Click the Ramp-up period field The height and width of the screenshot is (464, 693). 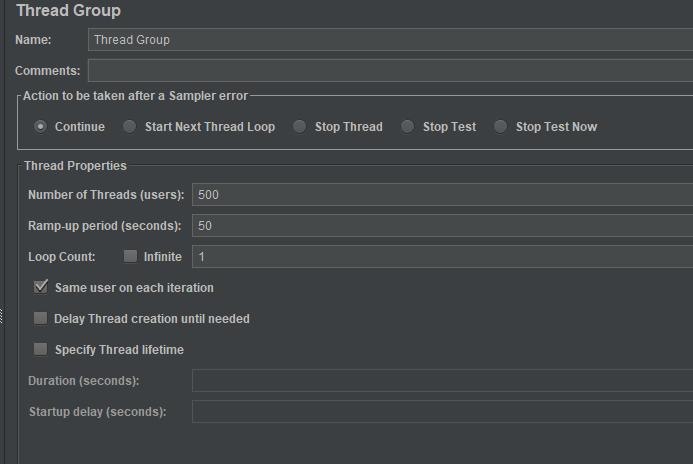pyautogui.click(x=442, y=225)
